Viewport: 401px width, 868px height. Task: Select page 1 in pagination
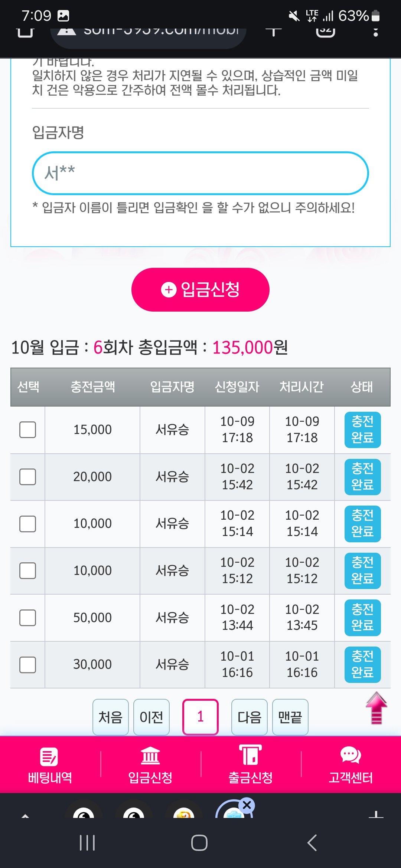click(200, 717)
